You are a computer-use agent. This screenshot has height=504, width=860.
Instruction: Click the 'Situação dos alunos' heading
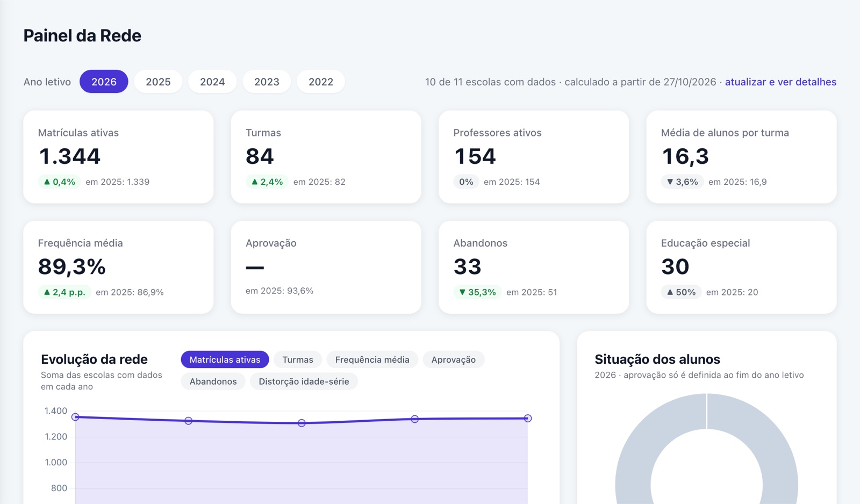(x=657, y=359)
